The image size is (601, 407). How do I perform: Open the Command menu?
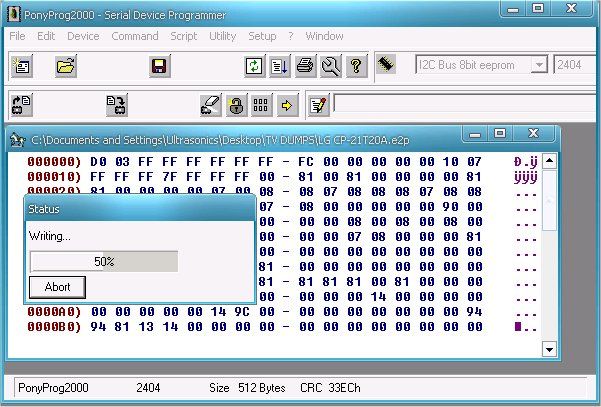click(135, 36)
